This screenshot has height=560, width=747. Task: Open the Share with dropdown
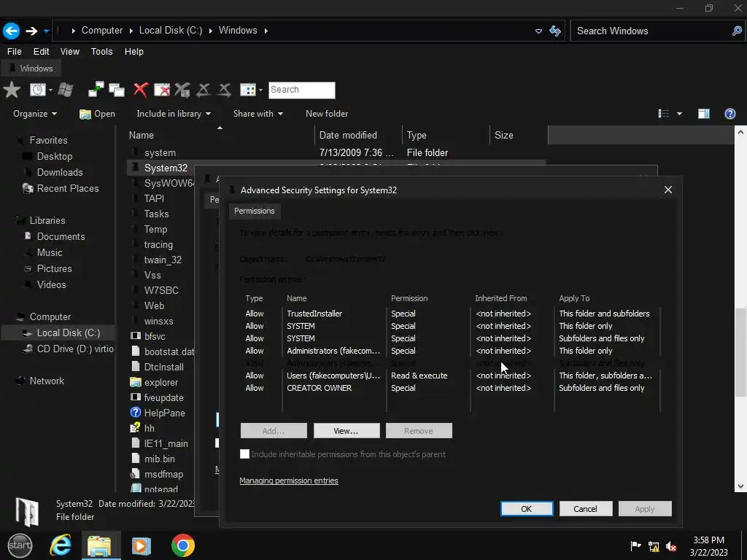(x=258, y=113)
